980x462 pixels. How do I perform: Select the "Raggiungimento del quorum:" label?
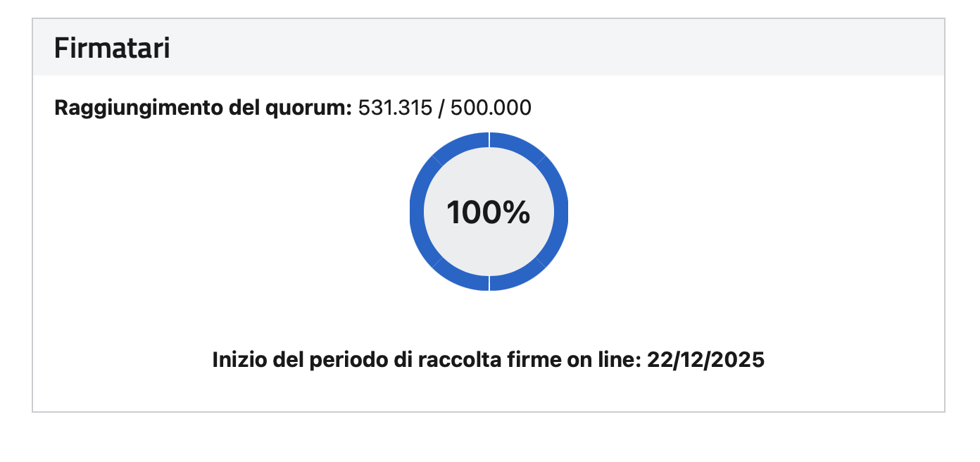(202, 108)
